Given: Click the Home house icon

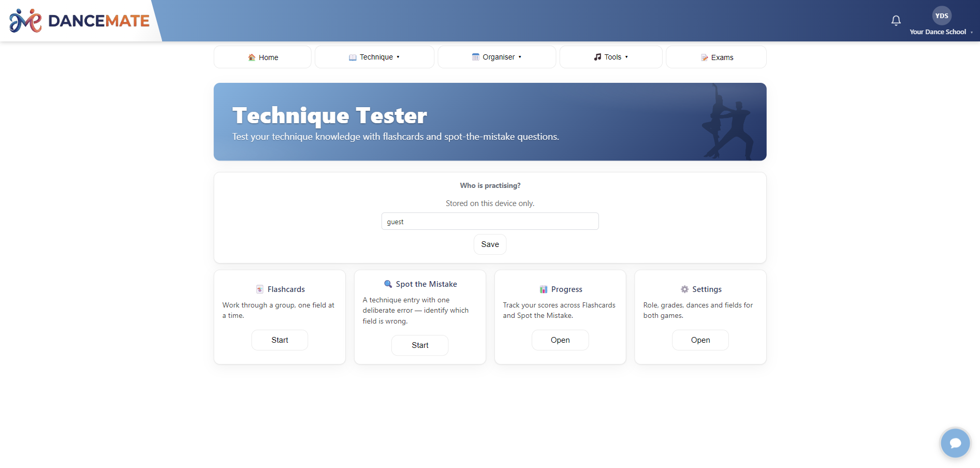Looking at the screenshot, I should pyautogui.click(x=252, y=57).
